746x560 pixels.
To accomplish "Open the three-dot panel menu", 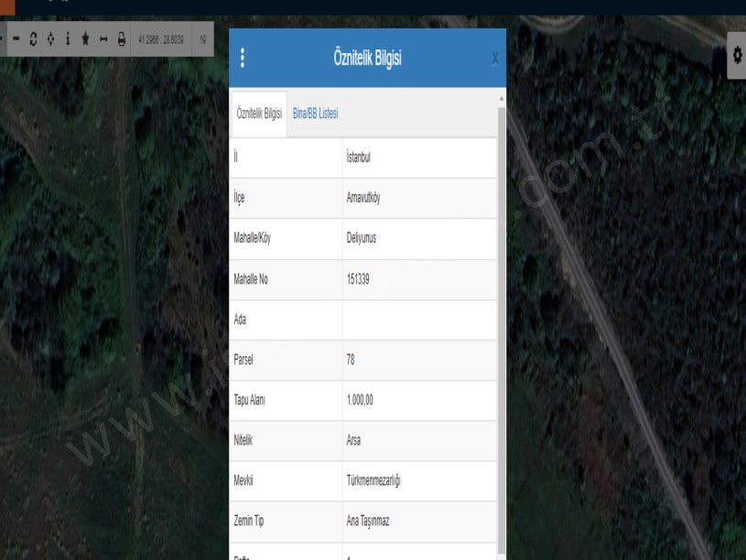I will 243,59.
